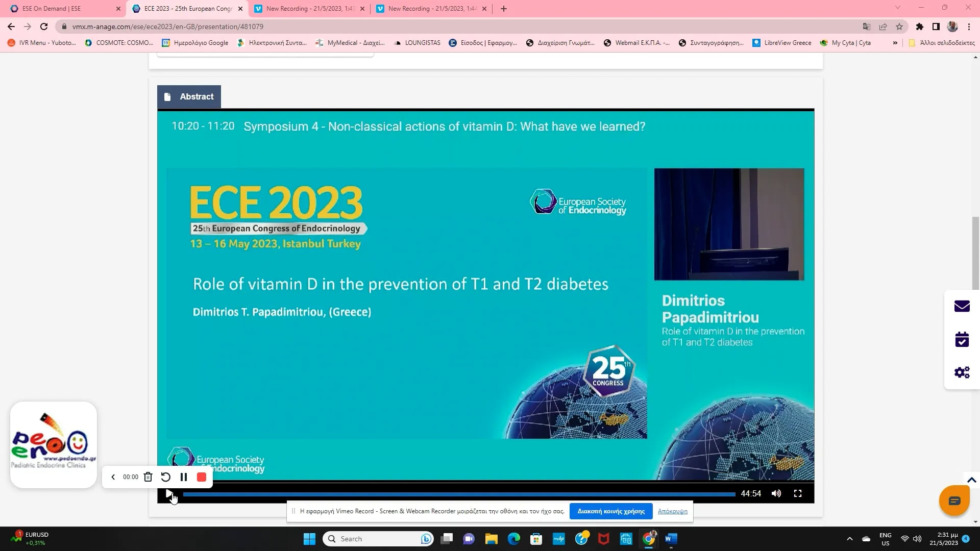Open the orange chat support bubble
980x551 pixels.
pyautogui.click(x=954, y=500)
